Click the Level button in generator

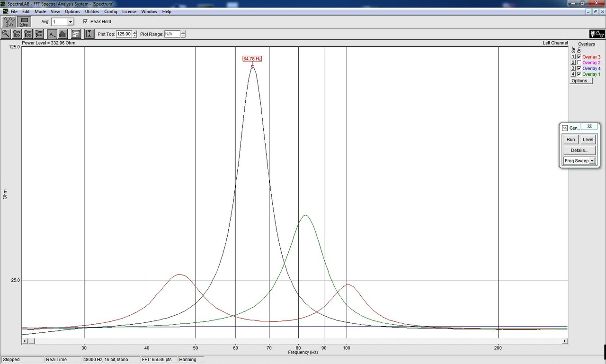coord(588,140)
